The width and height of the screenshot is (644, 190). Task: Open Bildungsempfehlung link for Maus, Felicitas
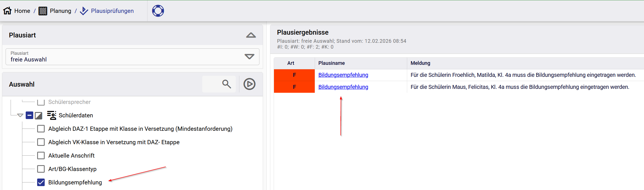(x=343, y=87)
